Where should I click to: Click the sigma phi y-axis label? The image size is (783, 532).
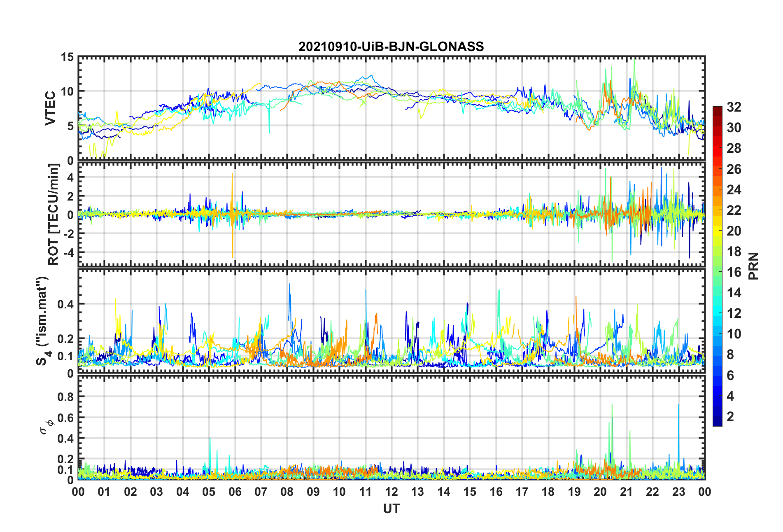(x=46, y=427)
